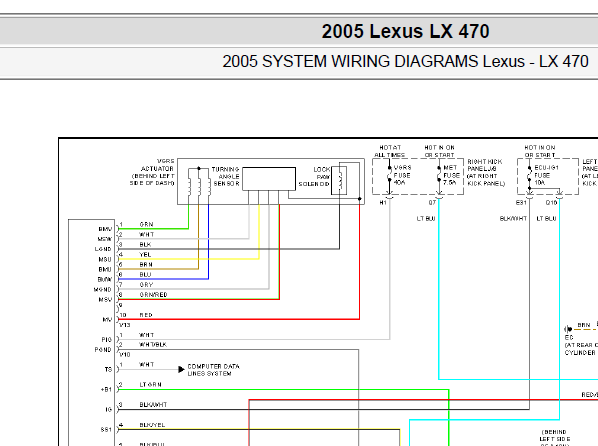Click the 'V13' connector label
This screenshot has height=446, width=598.
tap(125, 325)
